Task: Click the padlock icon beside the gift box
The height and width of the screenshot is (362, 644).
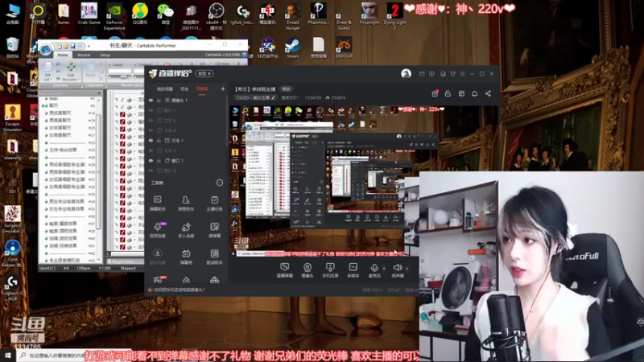Action: point(448,93)
